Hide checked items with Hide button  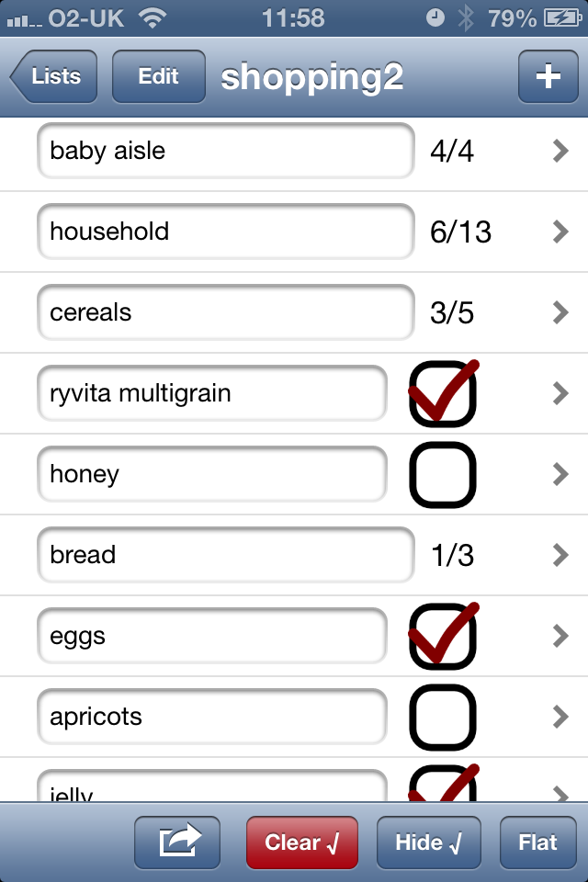point(429,842)
